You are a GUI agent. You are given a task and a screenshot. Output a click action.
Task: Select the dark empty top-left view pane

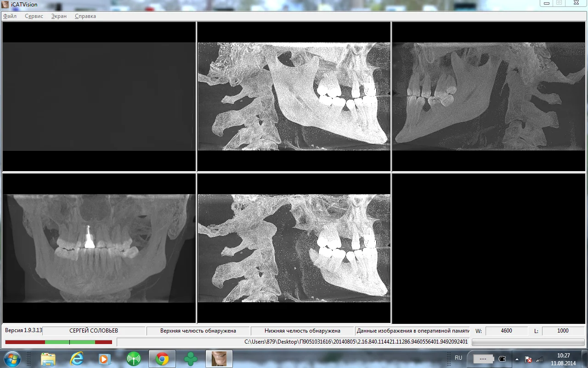(99, 96)
